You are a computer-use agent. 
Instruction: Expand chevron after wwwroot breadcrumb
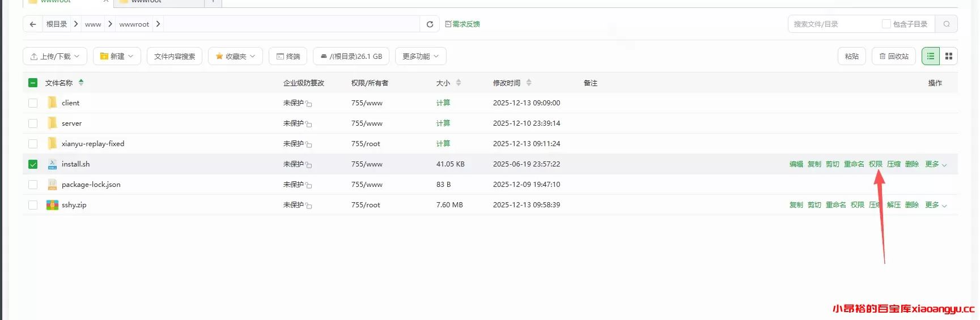point(158,24)
